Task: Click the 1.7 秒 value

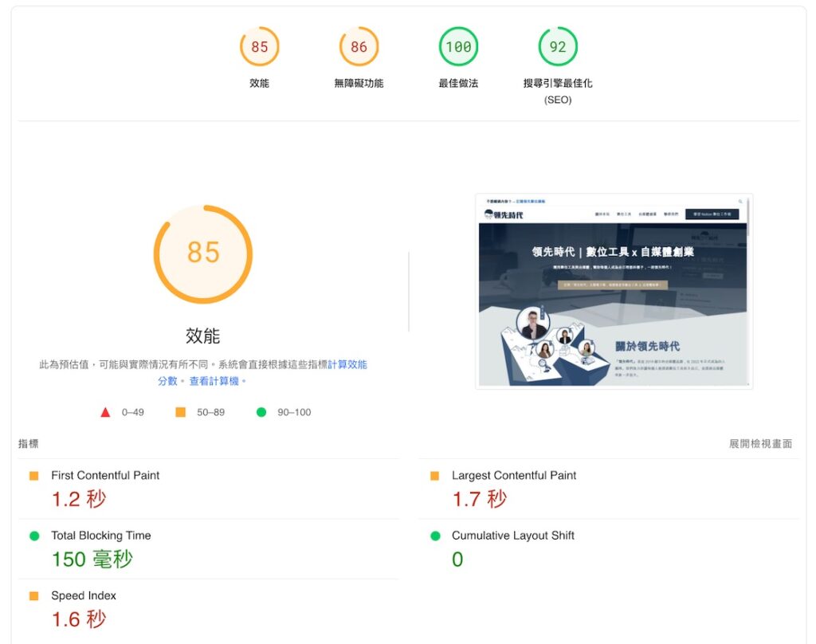Action: [x=479, y=499]
